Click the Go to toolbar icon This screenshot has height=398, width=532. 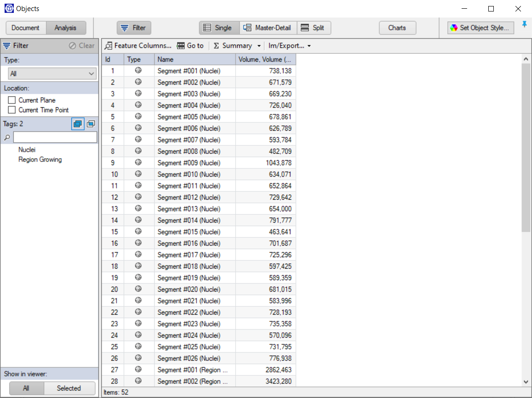[x=190, y=46]
